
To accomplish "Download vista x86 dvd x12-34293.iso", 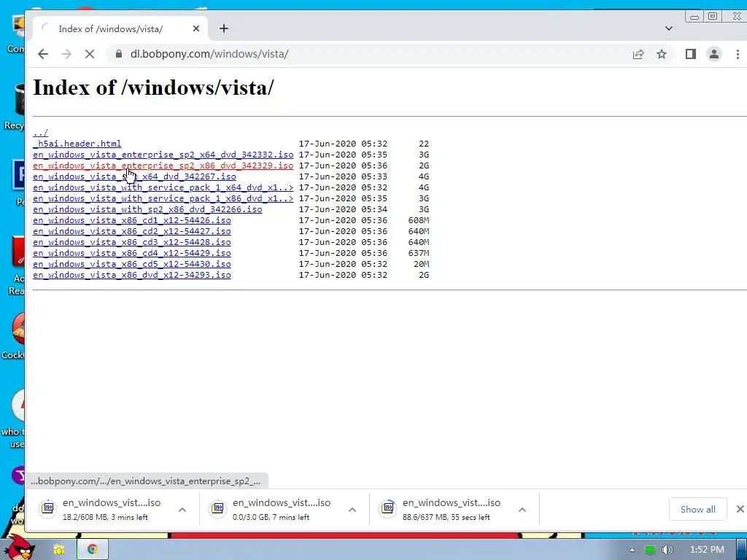I will click(x=132, y=275).
